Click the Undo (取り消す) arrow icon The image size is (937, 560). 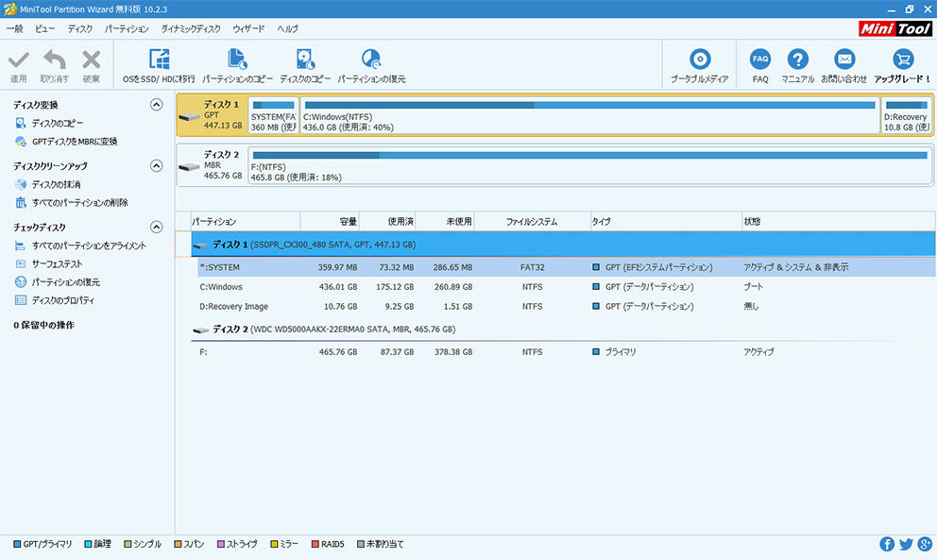coord(55,59)
